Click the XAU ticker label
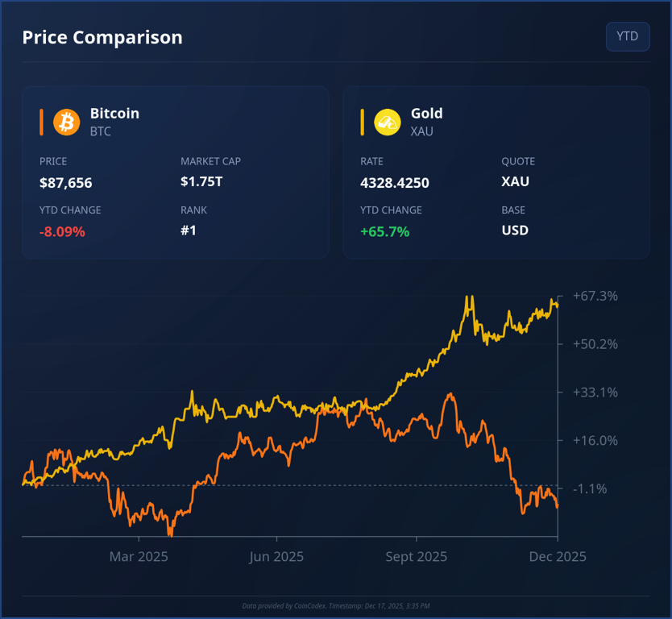Image resolution: width=672 pixels, height=619 pixels. pyautogui.click(x=421, y=131)
